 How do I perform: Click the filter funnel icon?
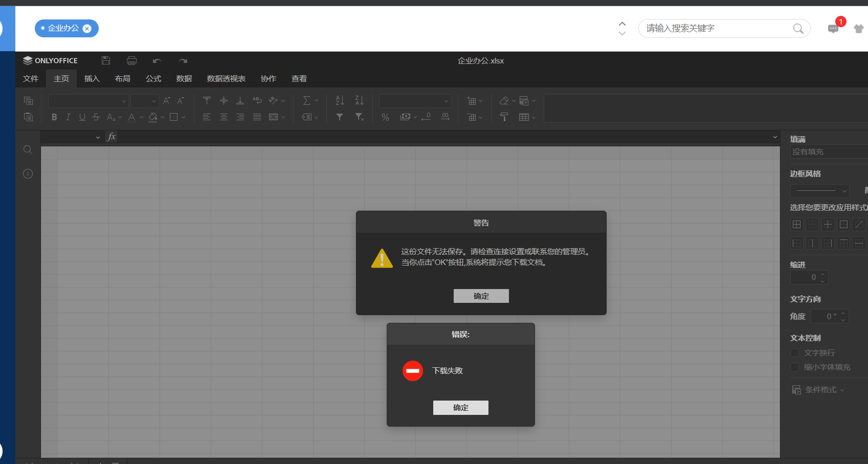(x=340, y=117)
